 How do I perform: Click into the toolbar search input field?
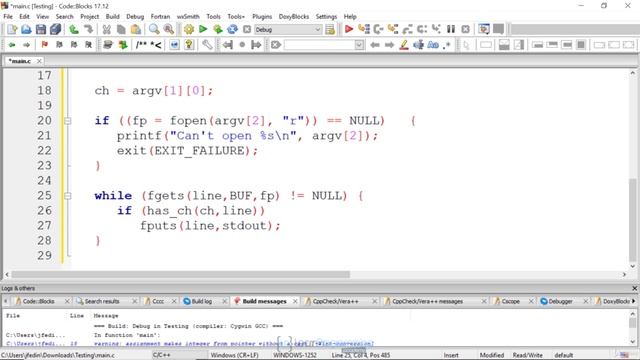click(319, 45)
